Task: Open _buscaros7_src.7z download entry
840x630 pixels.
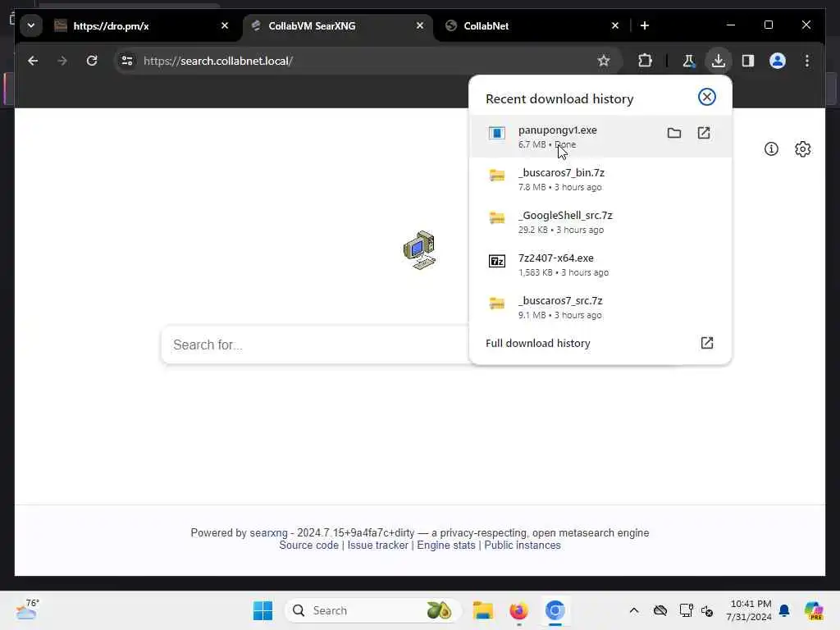Action: pyautogui.click(x=600, y=308)
